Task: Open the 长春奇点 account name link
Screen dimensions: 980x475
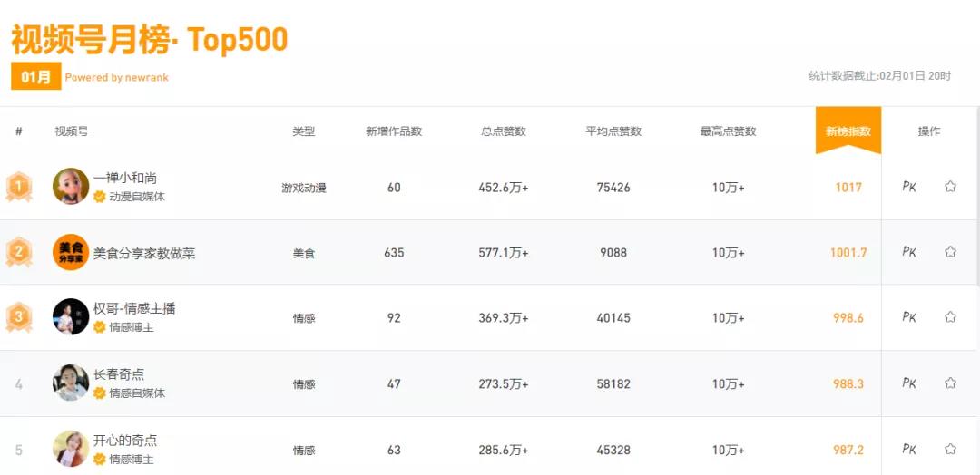Action: 119,374
